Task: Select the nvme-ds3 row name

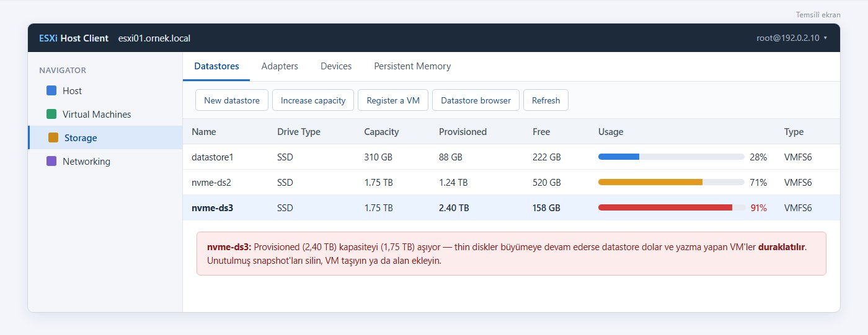Action: point(212,208)
